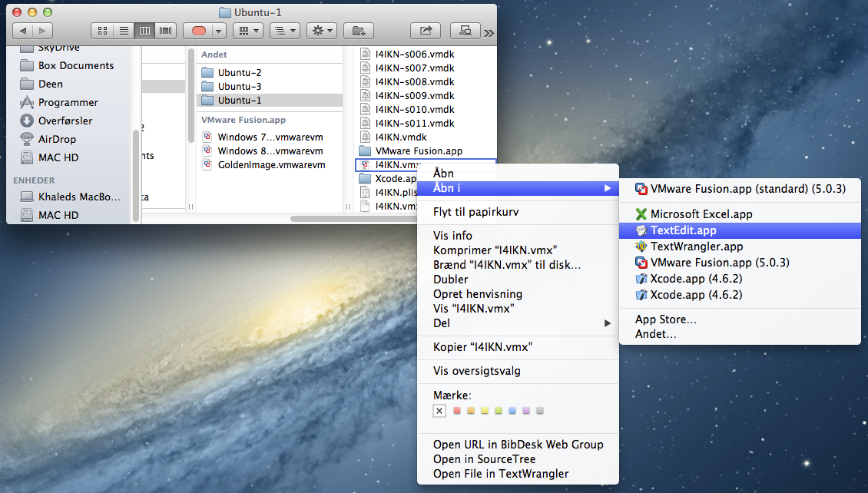Screen dimensions: 868x493
Task: Click the red label toolbar button
Action: (198, 31)
